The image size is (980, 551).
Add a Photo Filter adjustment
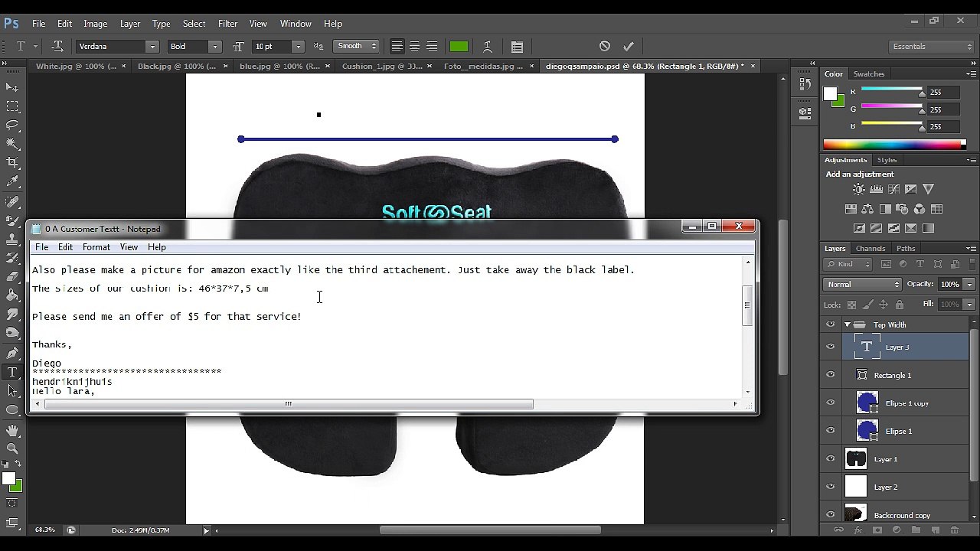coord(902,209)
